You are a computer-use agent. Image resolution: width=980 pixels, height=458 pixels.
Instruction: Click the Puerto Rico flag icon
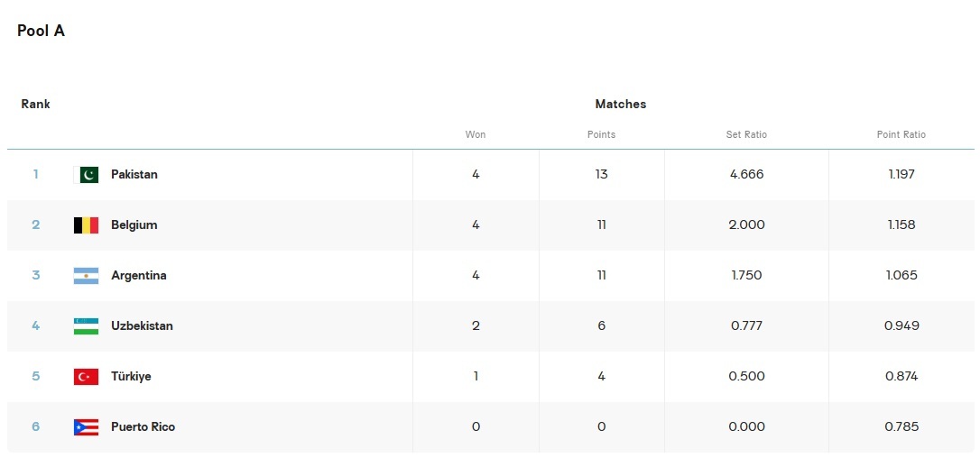click(x=86, y=427)
